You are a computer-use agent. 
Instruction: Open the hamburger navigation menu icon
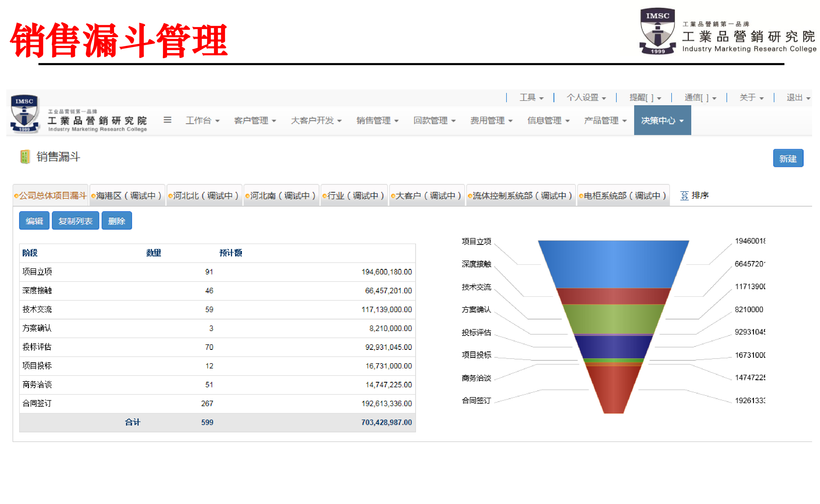168,120
